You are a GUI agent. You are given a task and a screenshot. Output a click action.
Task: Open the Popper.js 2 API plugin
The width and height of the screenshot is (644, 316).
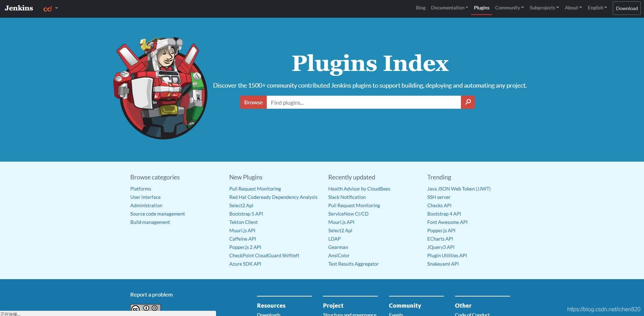click(245, 247)
